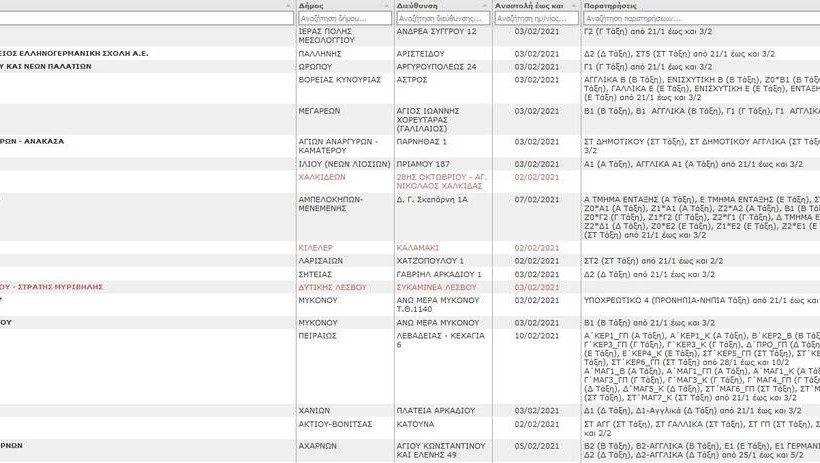Click the 05/02/2021 date for ΑΧΑΡΝΩΝ
This screenshot has width=820, height=463.
[536, 446]
